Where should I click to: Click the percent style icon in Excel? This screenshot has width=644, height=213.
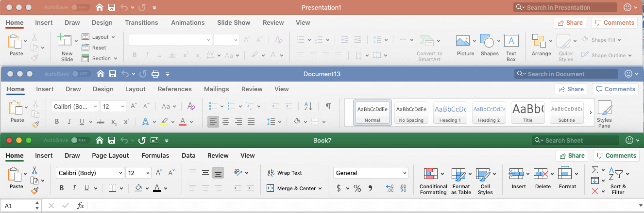[x=357, y=188]
